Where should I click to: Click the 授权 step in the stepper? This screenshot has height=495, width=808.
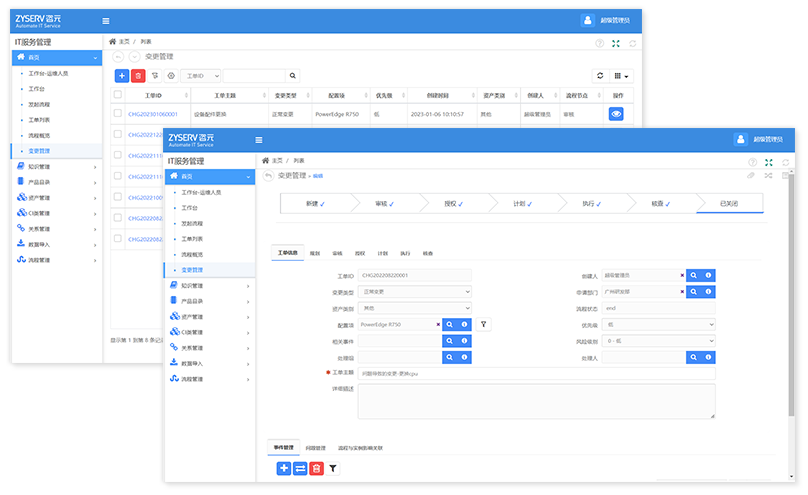point(453,203)
